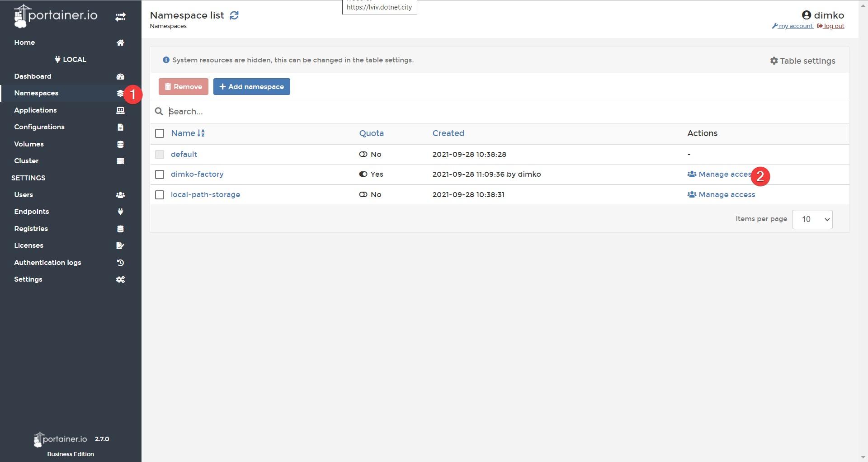The height and width of the screenshot is (462, 868).
Task: Click the Settings gears icon in sidebar
Action: coord(120,279)
